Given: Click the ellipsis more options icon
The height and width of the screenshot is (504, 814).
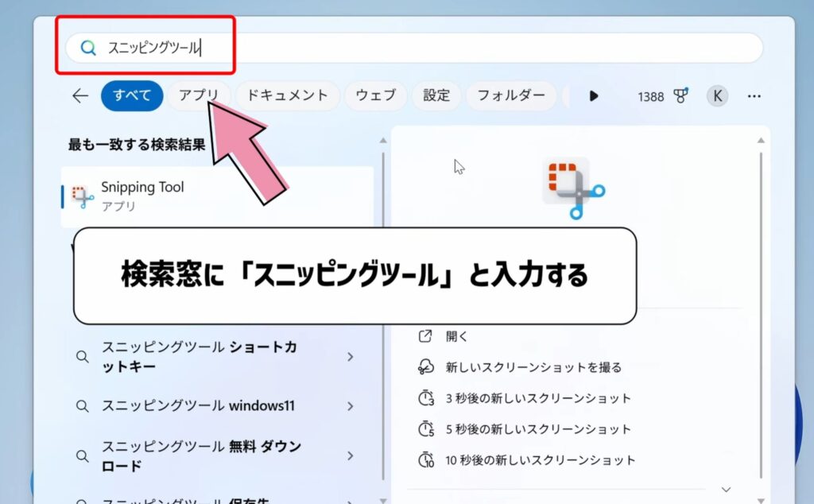Looking at the screenshot, I should (754, 95).
